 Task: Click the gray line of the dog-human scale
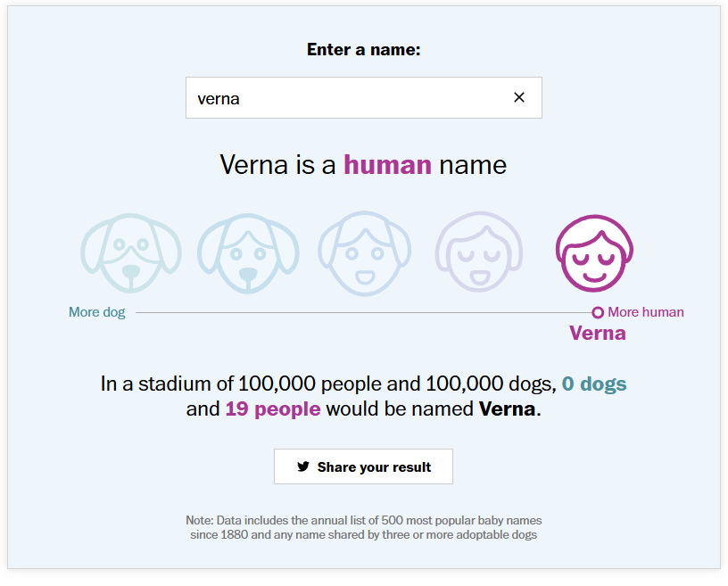point(357,312)
